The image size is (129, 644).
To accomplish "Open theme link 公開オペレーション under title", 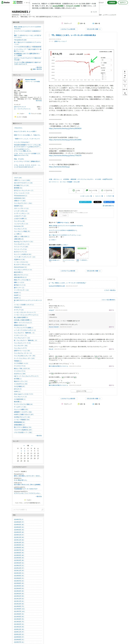I will click(x=60, y=41).
